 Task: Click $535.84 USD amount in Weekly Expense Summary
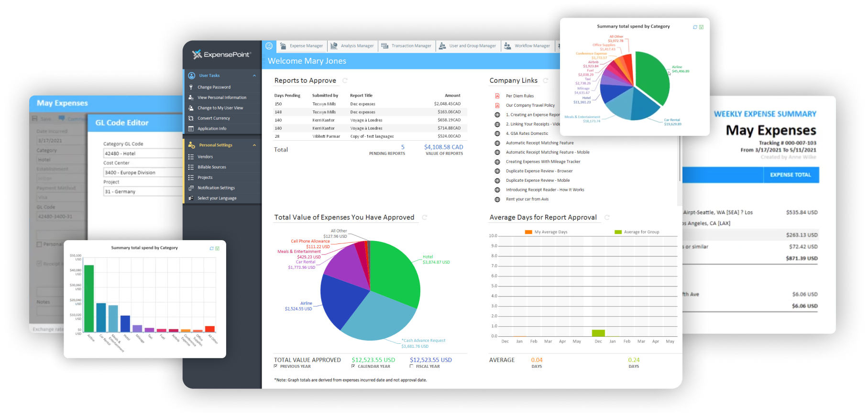tap(802, 212)
